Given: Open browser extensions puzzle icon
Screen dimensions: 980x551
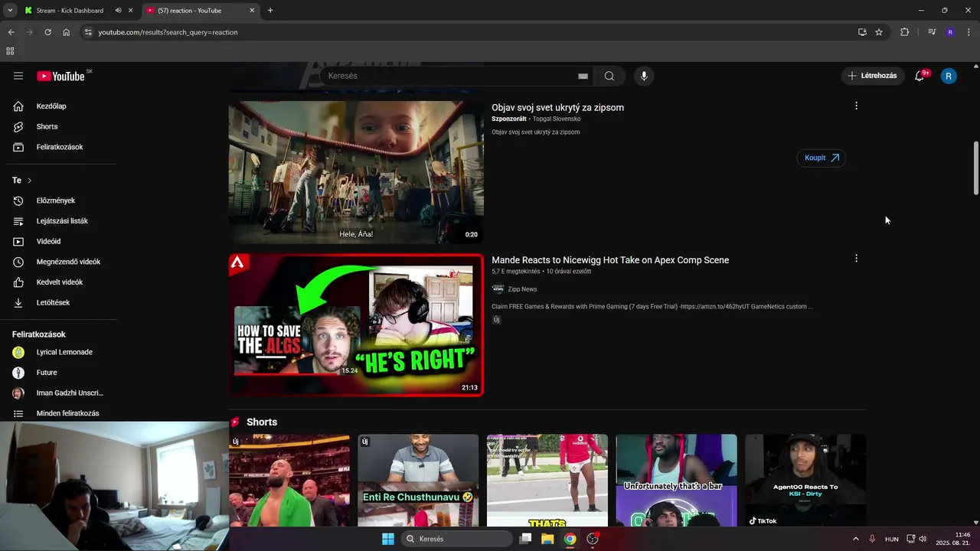Looking at the screenshot, I should (905, 32).
